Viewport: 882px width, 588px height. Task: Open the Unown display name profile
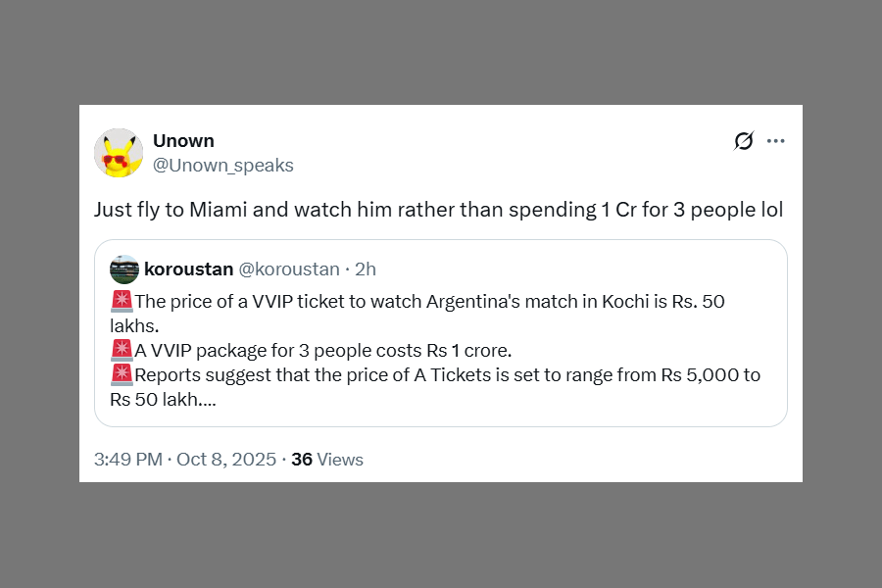coord(183,141)
